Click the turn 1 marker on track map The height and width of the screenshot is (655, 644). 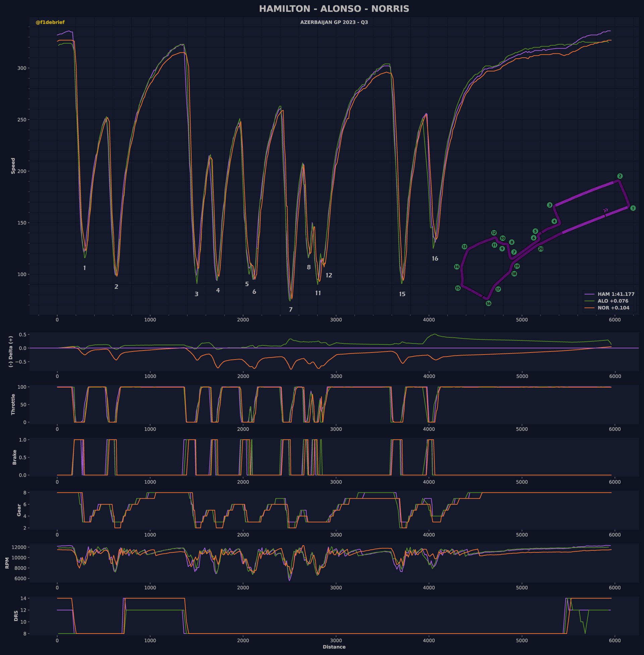pyautogui.click(x=633, y=208)
